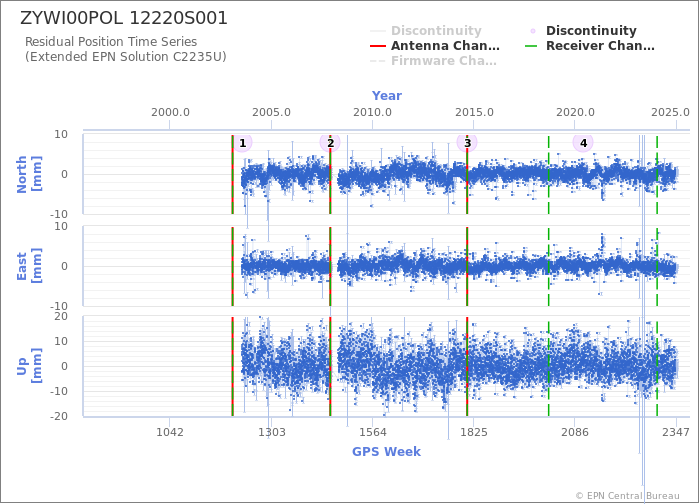
Task: Toggle the Discontinuity marker legend entry with purple dot
Action: [x=583, y=30]
